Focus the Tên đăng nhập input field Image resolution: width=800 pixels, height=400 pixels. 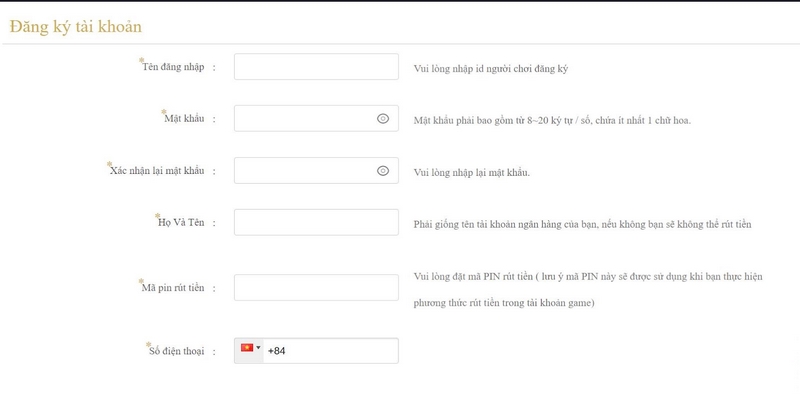tap(315, 67)
